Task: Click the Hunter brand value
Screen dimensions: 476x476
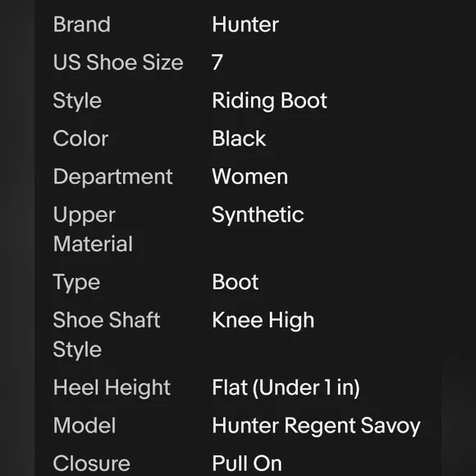Action: tap(245, 25)
